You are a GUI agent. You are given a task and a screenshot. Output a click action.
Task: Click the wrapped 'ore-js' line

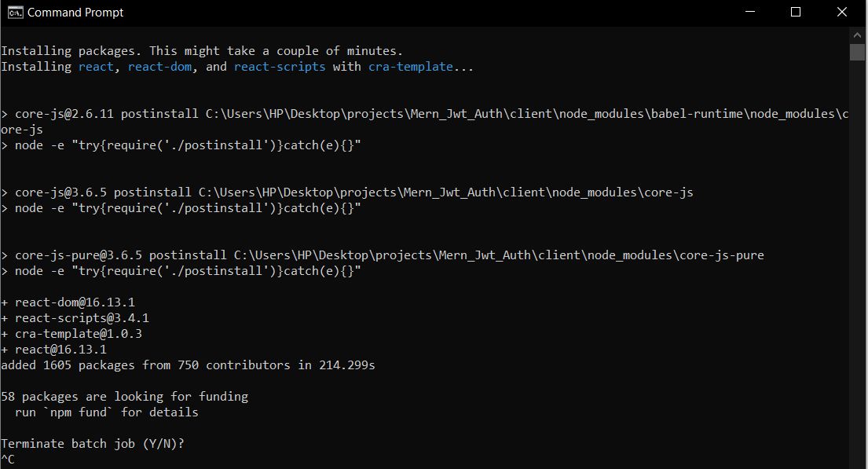click(21, 130)
